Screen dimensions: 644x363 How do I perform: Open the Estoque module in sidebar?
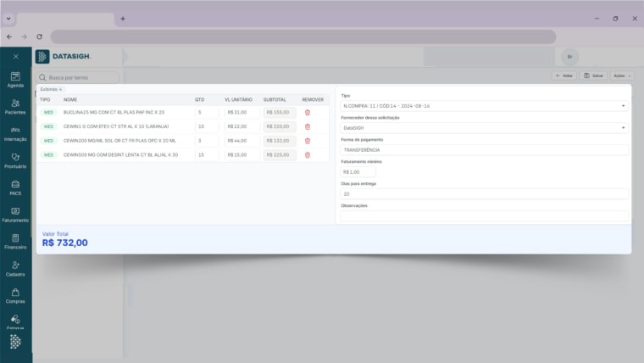[15, 322]
